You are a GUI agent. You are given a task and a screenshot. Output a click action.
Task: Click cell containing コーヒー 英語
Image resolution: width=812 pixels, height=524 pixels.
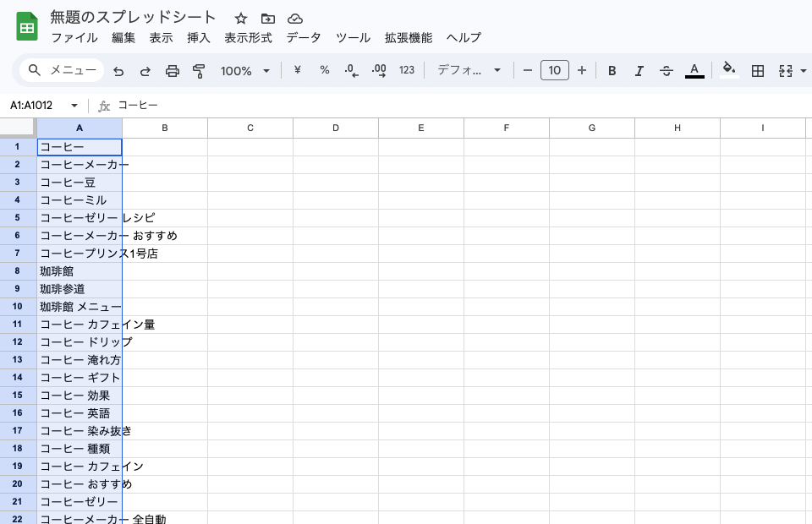(80, 413)
